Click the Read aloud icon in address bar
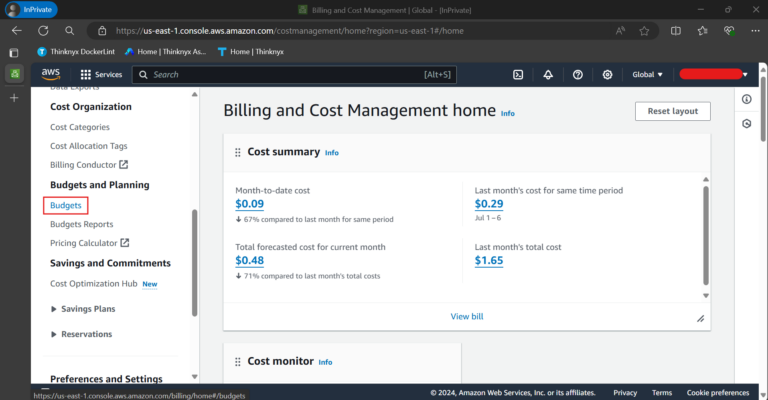Viewport: 768px width, 400px height. point(620,31)
